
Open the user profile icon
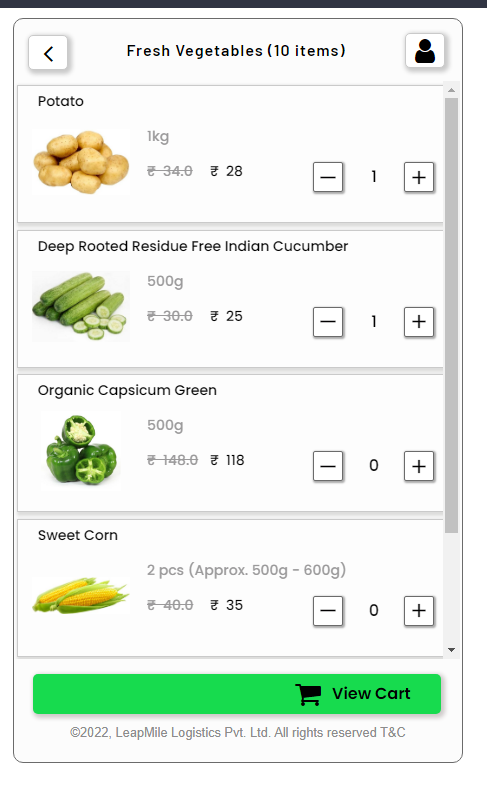[425, 50]
